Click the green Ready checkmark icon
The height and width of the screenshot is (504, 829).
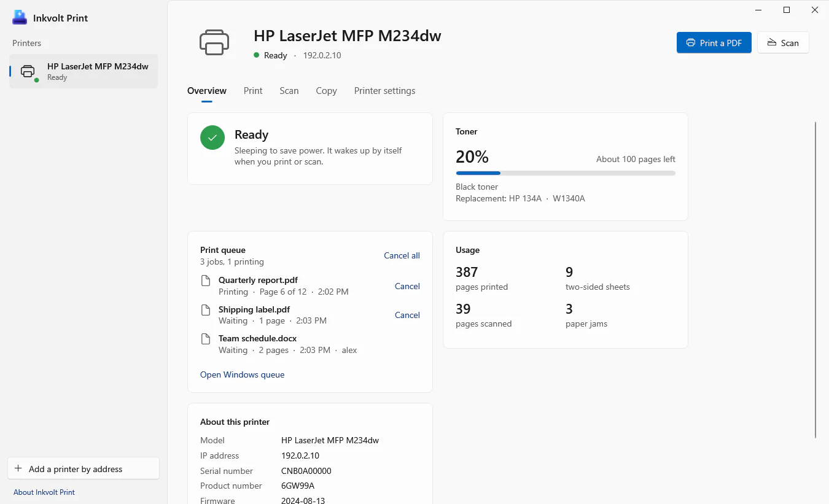click(212, 138)
